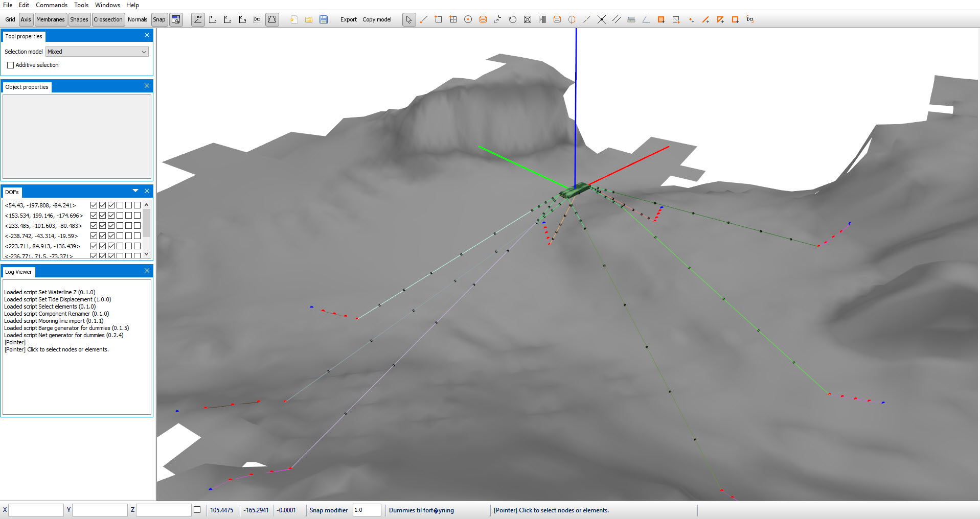Toggle Snap mode
Screen dimensions: 980x519
point(159,19)
